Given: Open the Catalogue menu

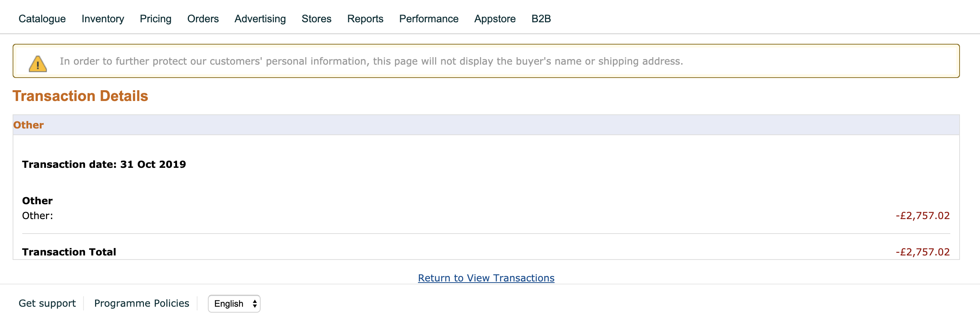Looking at the screenshot, I should [42, 19].
